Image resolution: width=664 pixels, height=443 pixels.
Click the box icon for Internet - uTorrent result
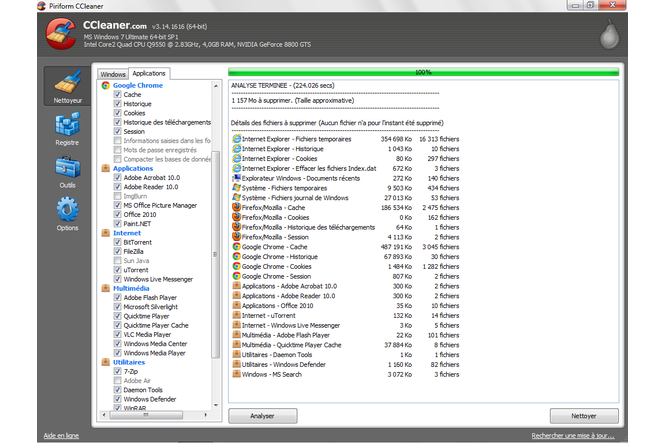click(237, 316)
